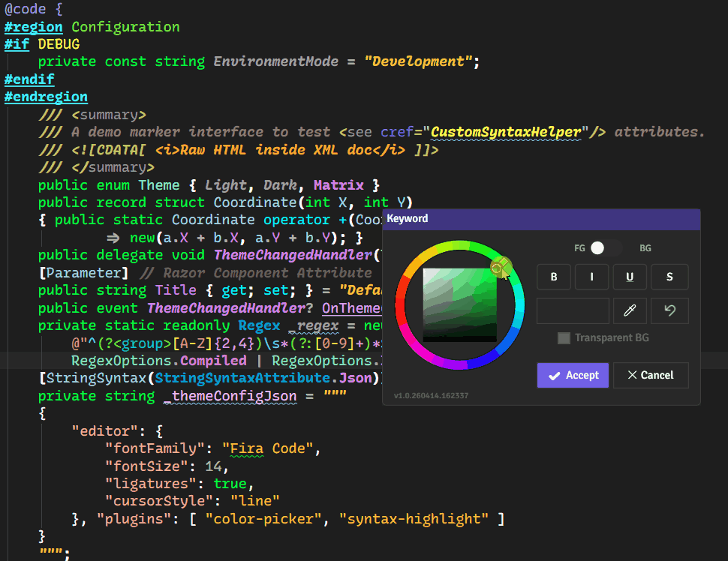This screenshot has width=728, height=561.
Task: Accept the keyword color change
Action: tap(573, 376)
